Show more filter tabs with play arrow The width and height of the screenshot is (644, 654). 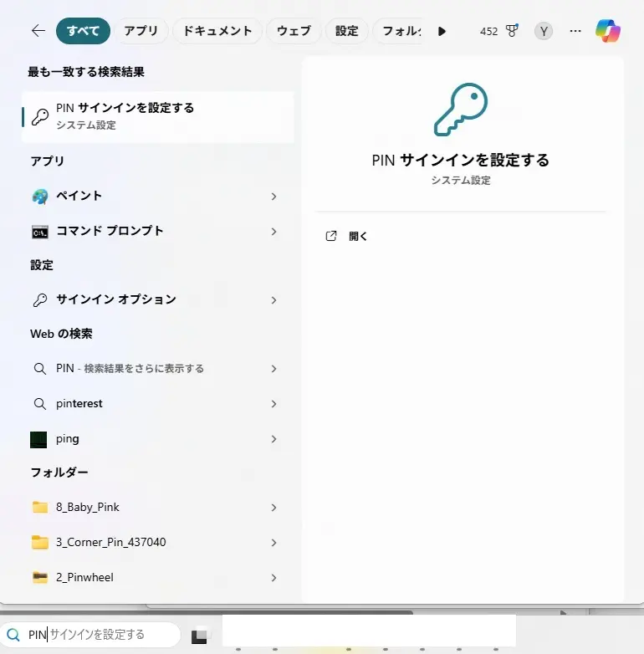[442, 31]
